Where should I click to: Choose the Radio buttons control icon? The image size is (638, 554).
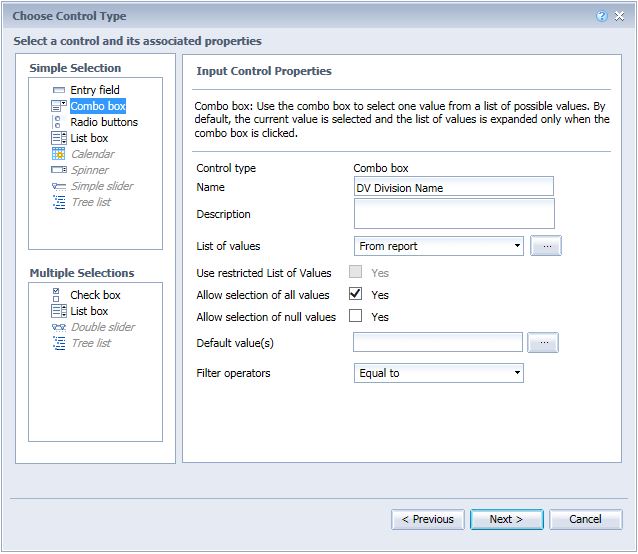pos(57,122)
